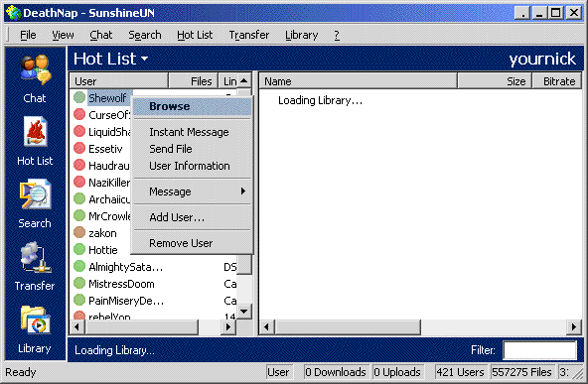588x384 pixels.
Task: Click library pane horizontal scrollbar thumb
Action: (348, 326)
